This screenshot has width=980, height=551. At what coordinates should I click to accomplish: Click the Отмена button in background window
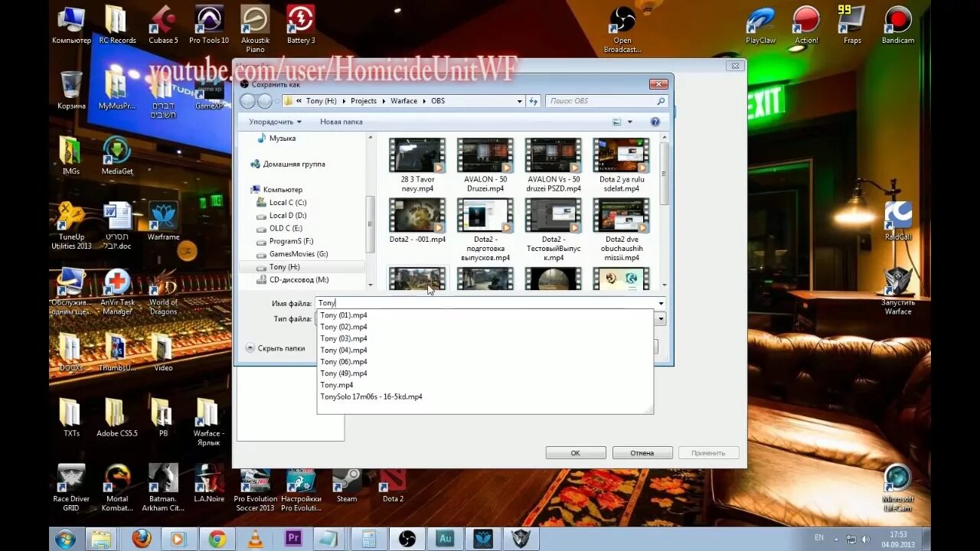click(x=642, y=453)
